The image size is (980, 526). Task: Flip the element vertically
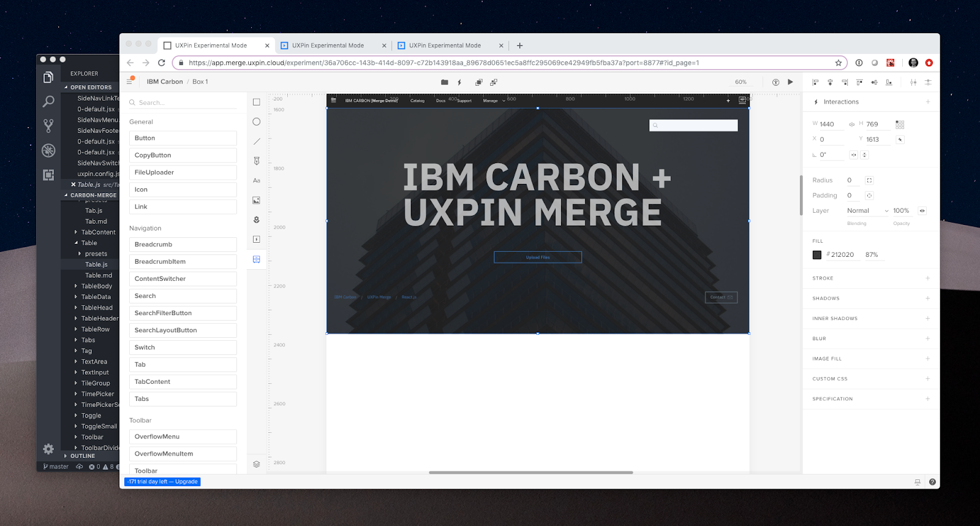[865, 155]
